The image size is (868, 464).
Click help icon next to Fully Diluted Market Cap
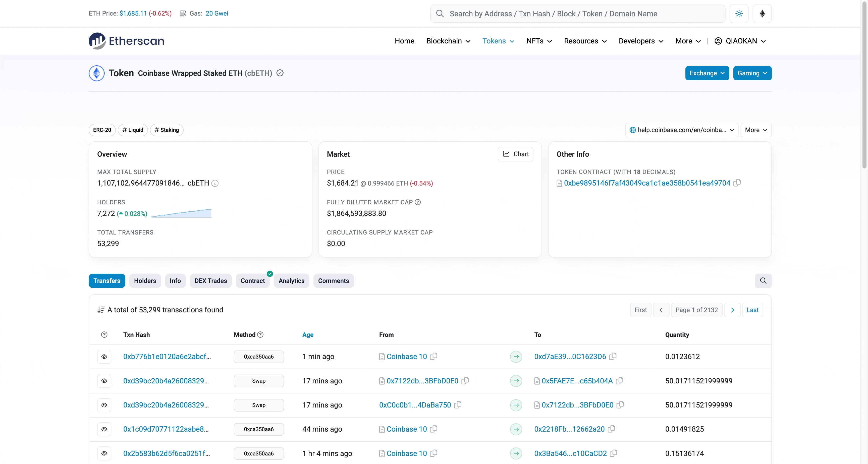pos(417,202)
